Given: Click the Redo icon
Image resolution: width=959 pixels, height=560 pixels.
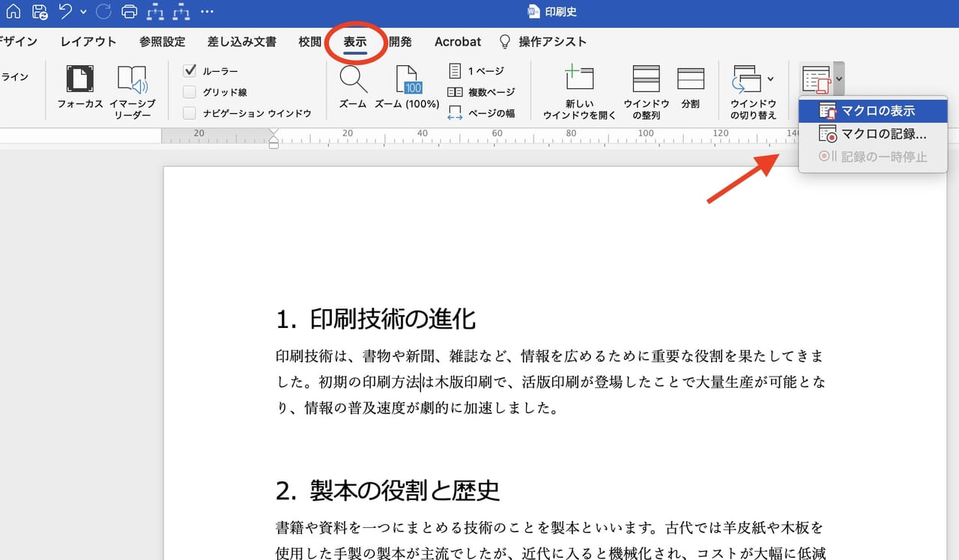Looking at the screenshot, I should pos(103,12).
